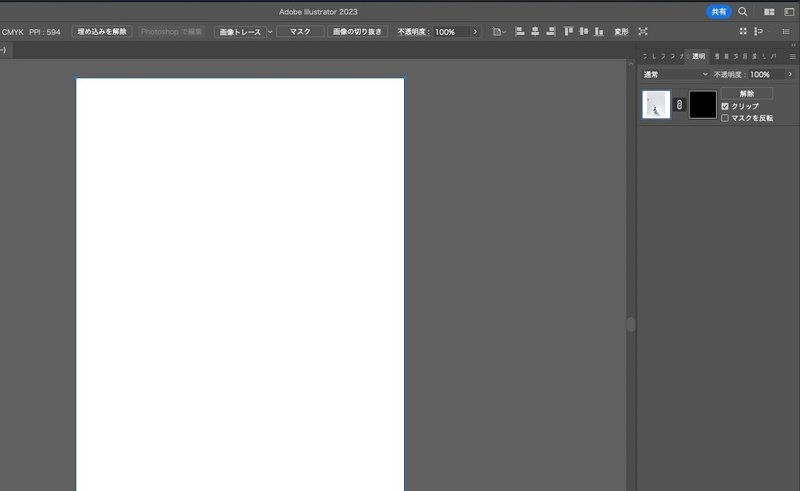Open the 変形 (Transform) panel link
This screenshot has width=800, height=491.
tap(621, 32)
